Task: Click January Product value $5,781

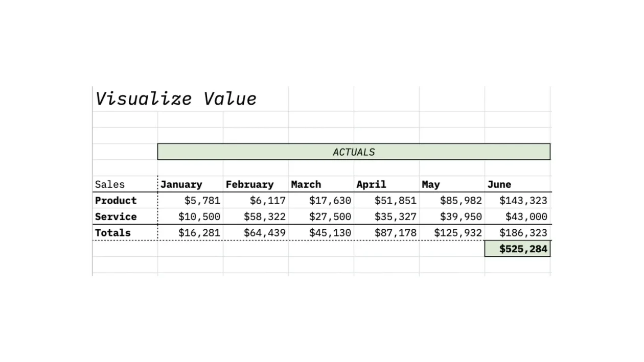Action: (202, 200)
